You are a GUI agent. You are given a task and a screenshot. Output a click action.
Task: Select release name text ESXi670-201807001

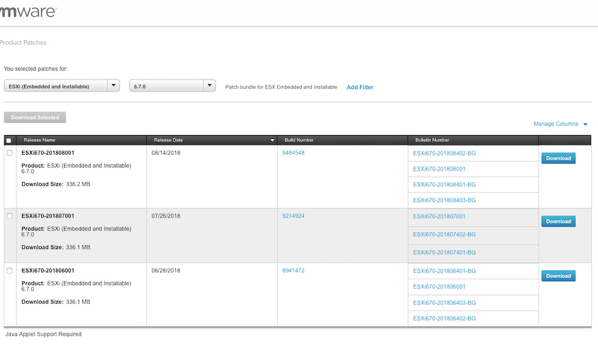(x=47, y=216)
